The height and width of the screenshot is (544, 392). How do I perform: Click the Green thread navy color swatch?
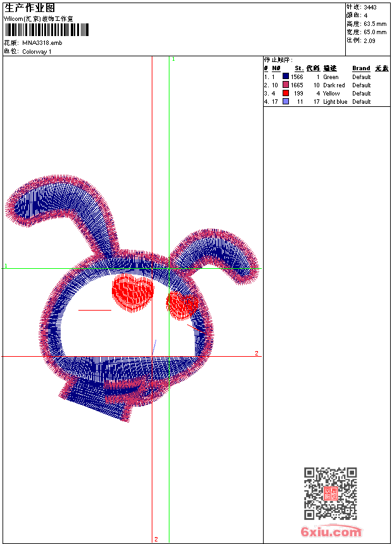point(286,77)
